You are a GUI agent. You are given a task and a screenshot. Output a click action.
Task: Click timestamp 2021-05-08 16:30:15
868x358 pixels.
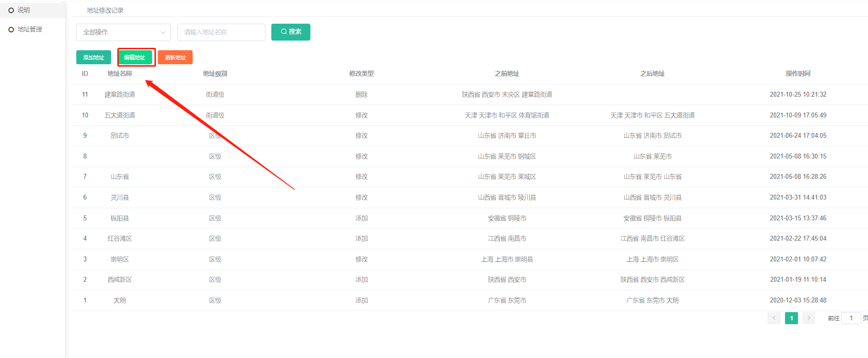click(x=798, y=157)
